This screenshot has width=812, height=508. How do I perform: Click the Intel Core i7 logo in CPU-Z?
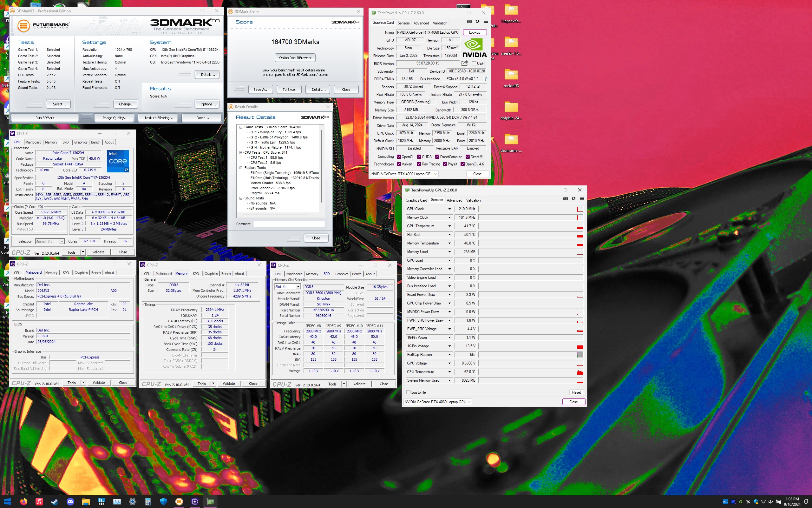click(x=118, y=161)
